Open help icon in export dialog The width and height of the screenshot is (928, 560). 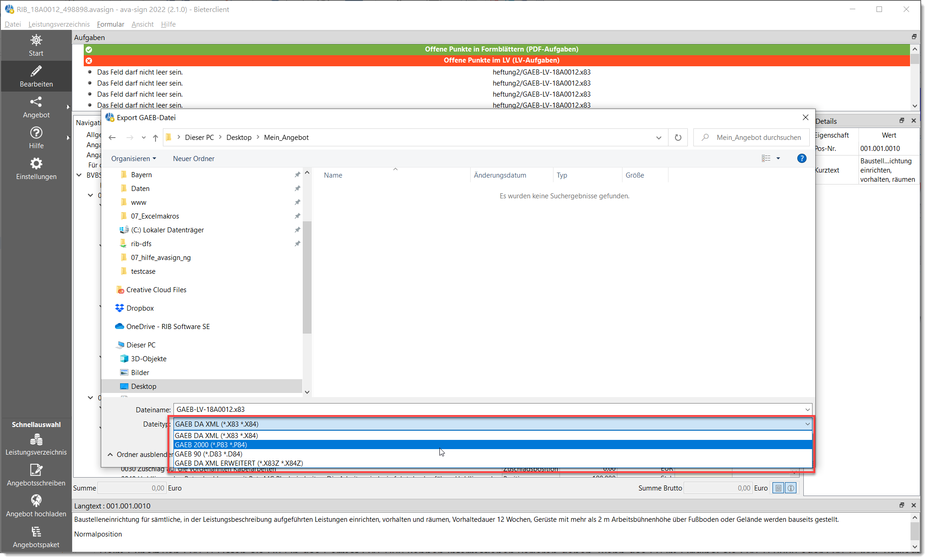click(x=801, y=158)
